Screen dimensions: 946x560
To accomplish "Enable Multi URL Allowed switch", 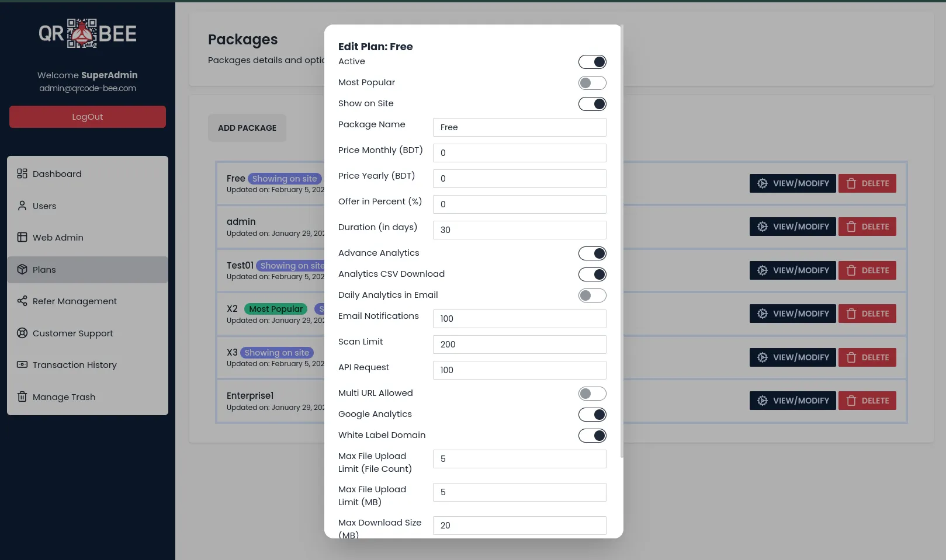I will pos(592,394).
